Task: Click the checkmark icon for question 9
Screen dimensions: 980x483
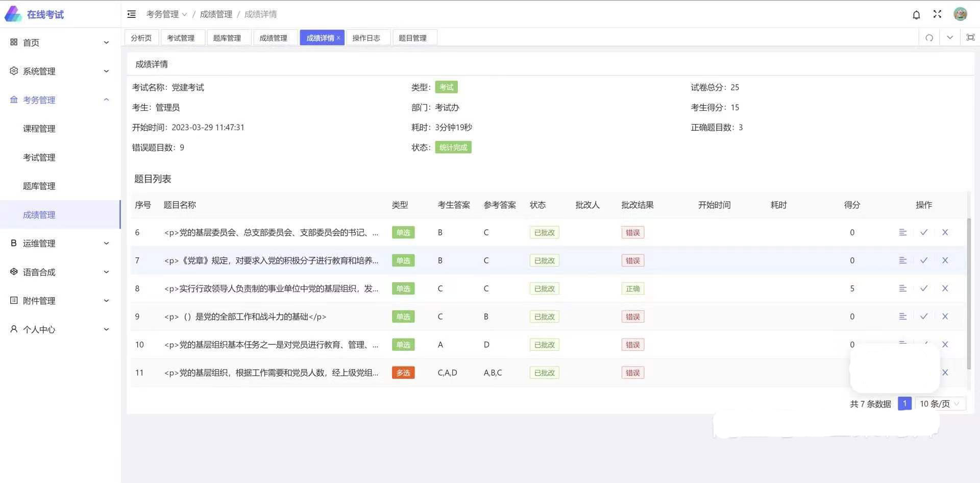Action: (923, 317)
